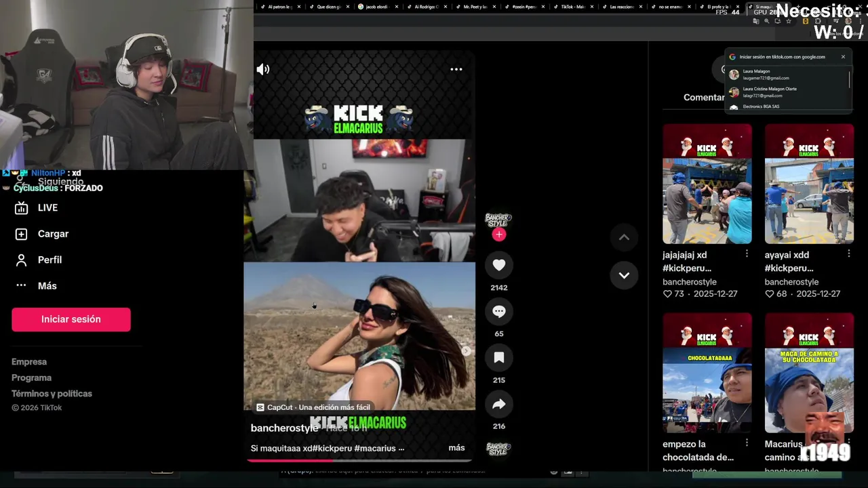The width and height of the screenshot is (868, 488).
Task: Open the Cargar sidebar item
Action: (x=53, y=234)
